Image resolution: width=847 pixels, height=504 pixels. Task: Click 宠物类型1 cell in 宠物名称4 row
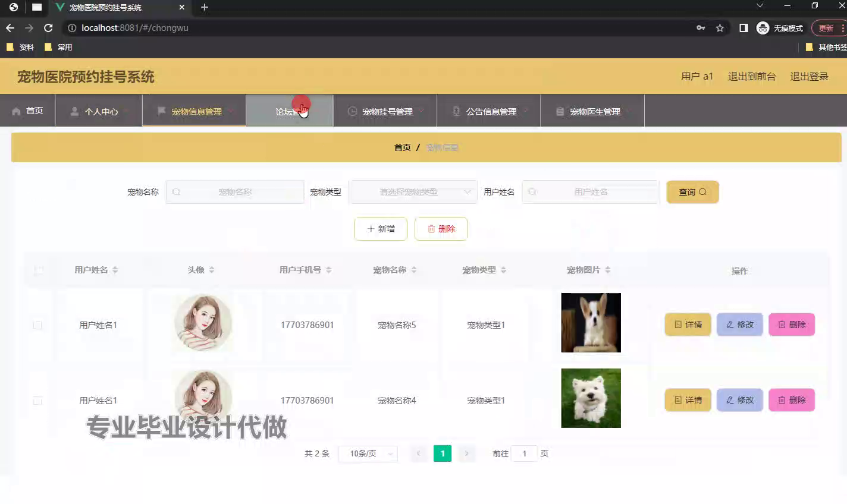[x=486, y=401]
